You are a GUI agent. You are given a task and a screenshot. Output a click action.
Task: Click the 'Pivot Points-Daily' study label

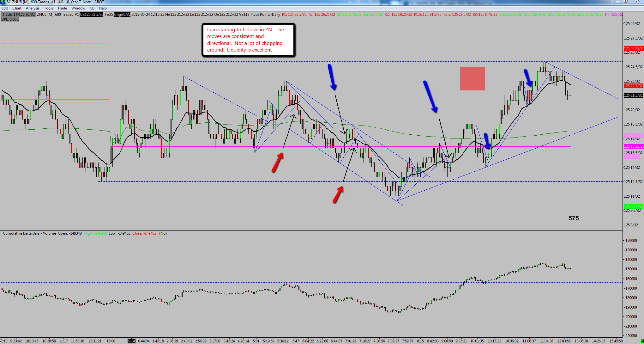[265, 15]
